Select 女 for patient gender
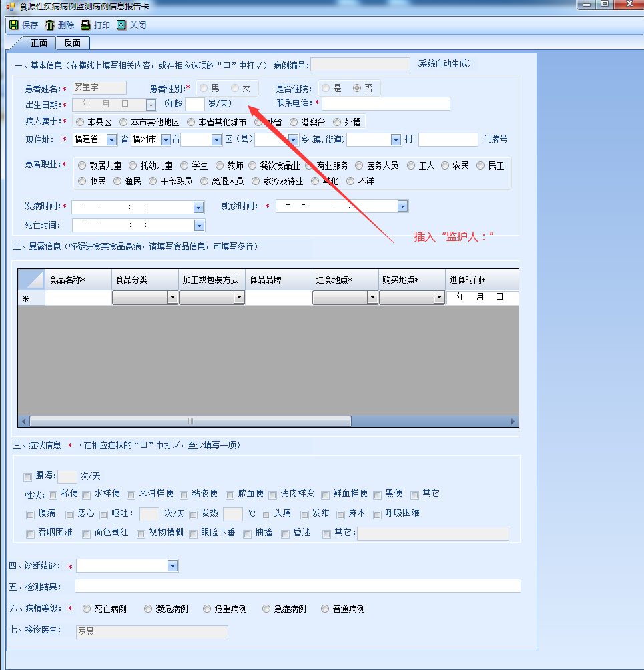 [x=235, y=89]
